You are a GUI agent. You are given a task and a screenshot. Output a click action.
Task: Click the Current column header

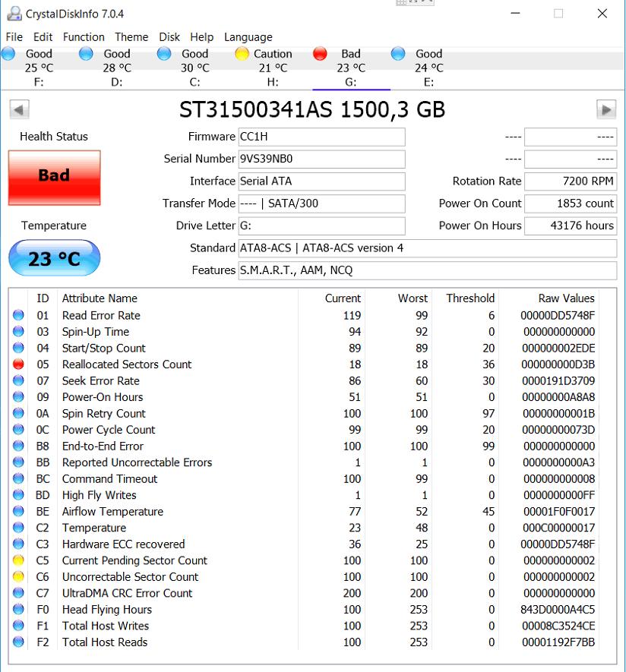(343, 298)
